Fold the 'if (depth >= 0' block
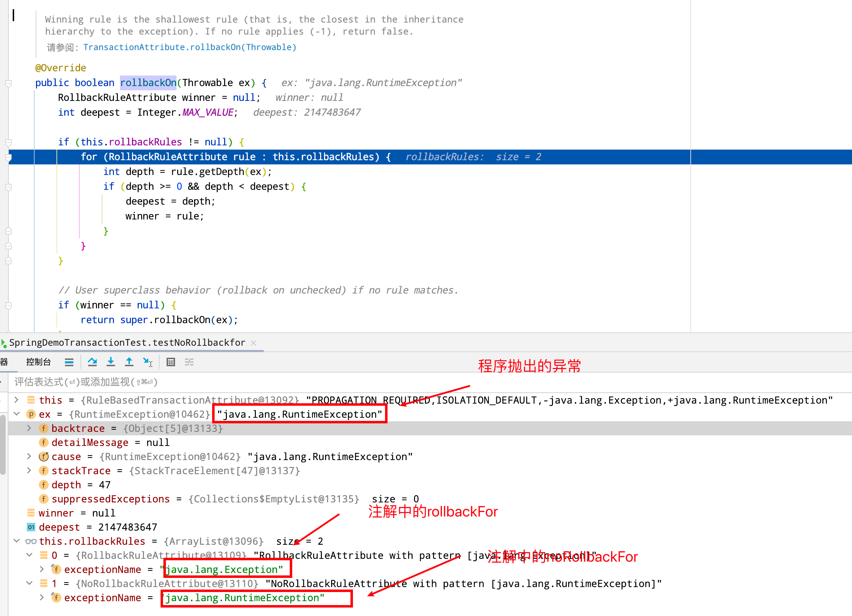 [8, 187]
